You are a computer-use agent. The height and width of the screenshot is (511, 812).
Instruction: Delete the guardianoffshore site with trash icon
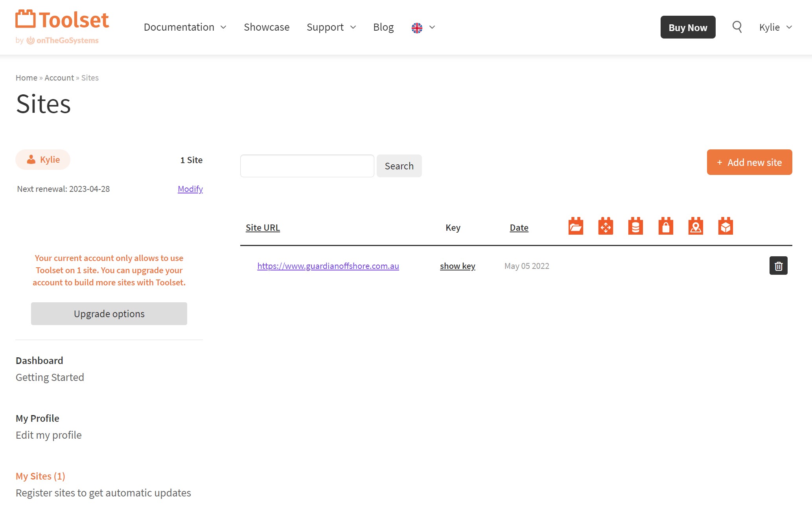click(778, 266)
